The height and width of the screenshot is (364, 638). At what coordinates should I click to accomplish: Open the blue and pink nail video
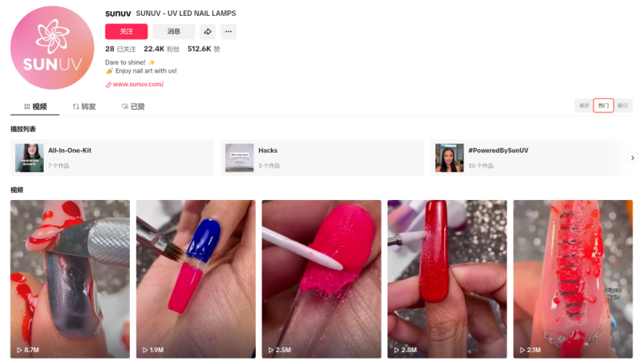pos(195,279)
